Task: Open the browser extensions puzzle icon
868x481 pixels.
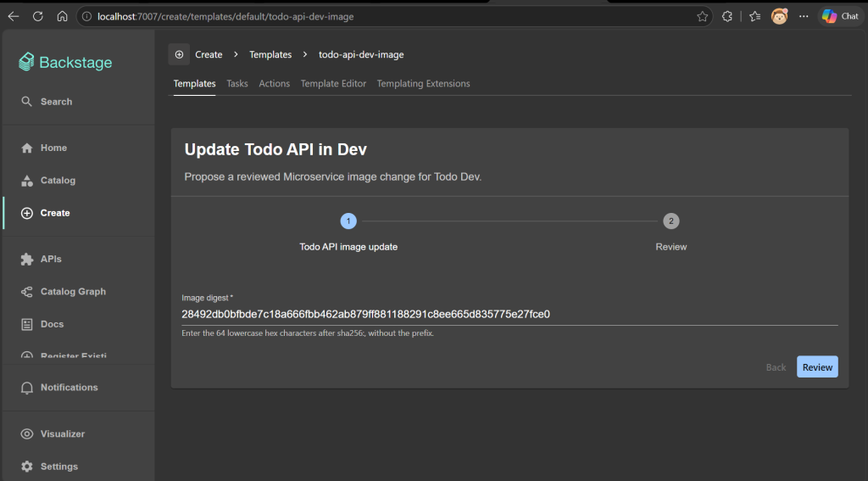Action: click(x=727, y=17)
